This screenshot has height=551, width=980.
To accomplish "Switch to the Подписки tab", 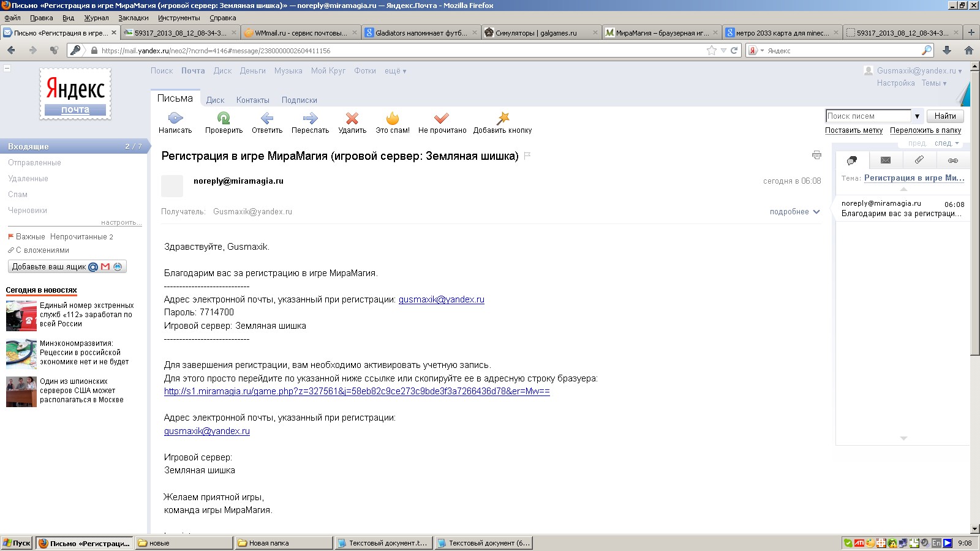I will [299, 100].
